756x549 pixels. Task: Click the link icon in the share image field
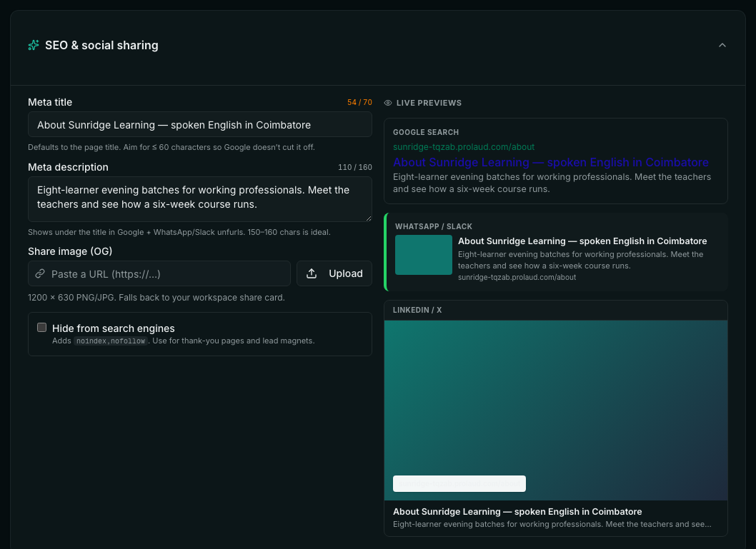pyautogui.click(x=40, y=273)
